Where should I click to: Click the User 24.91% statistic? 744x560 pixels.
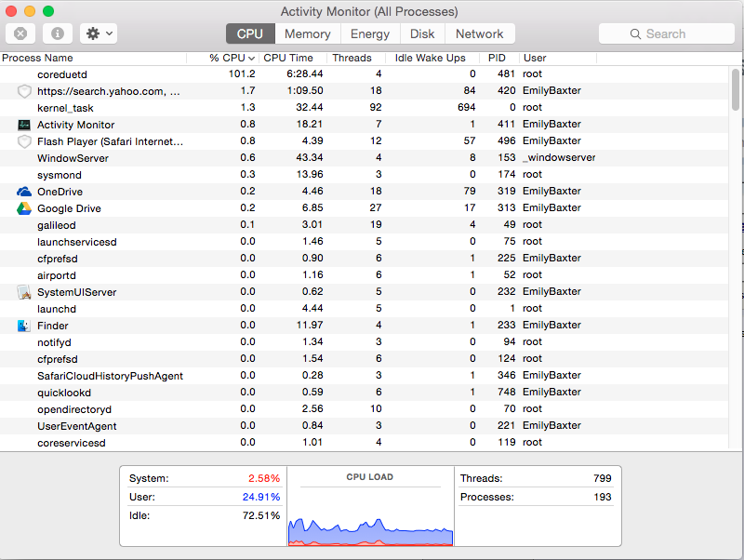(x=205, y=497)
